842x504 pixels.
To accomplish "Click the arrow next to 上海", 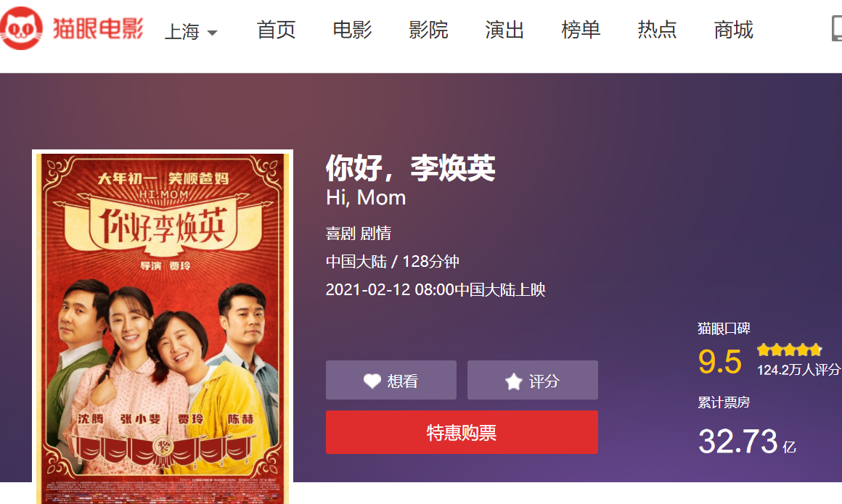I will (x=212, y=33).
